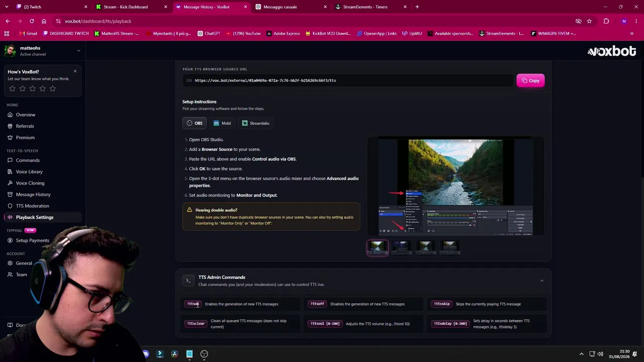Open Filmora from the taskbar

[160, 354]
